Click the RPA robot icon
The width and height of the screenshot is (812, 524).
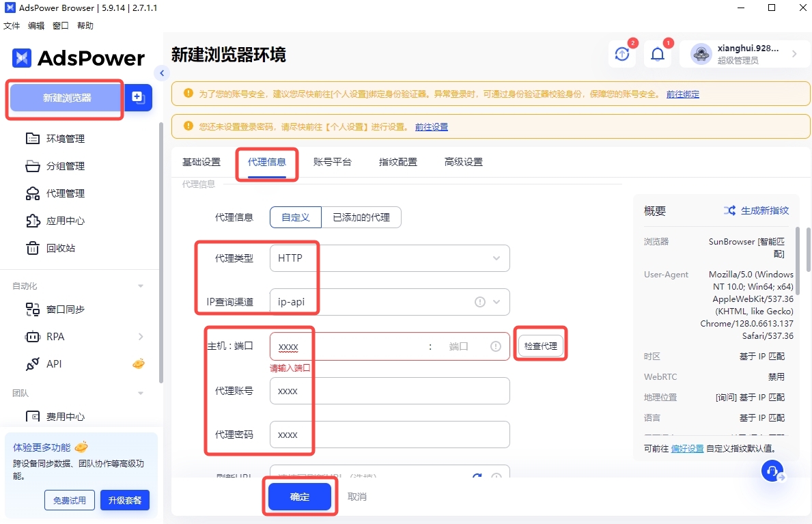(33, 337)
